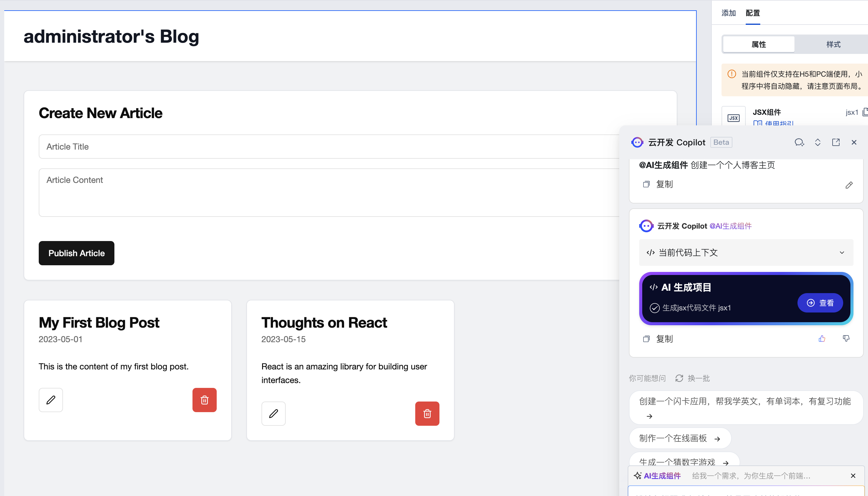Pop out Copilot into separate window
Screen dimensions: 868x496
coord(836,142)
